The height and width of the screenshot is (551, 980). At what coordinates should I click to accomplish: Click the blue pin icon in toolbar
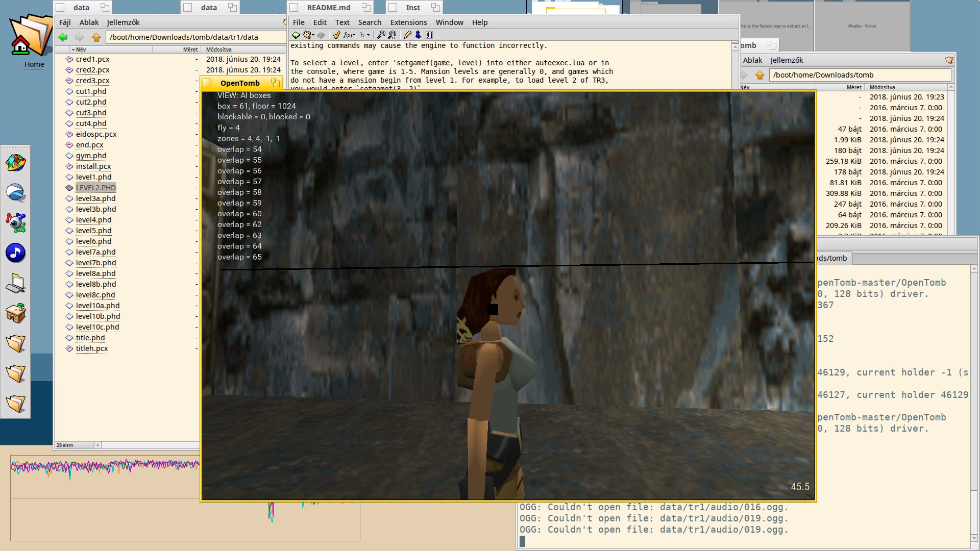click(x=418, y=35)
